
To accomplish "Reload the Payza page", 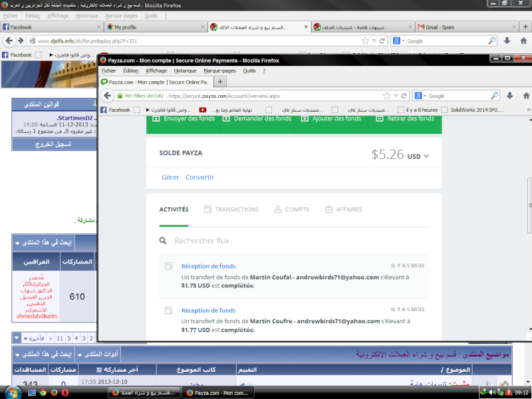I will pos(404,96).
